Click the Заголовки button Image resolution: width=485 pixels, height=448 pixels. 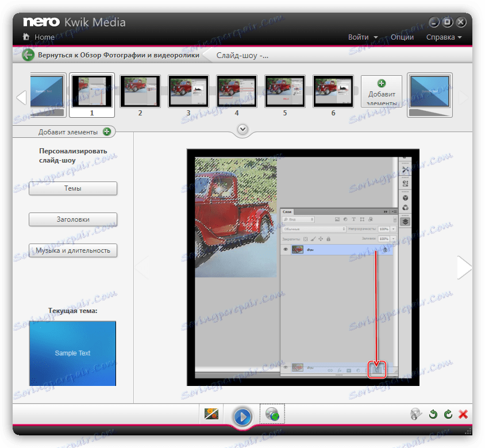73,219
